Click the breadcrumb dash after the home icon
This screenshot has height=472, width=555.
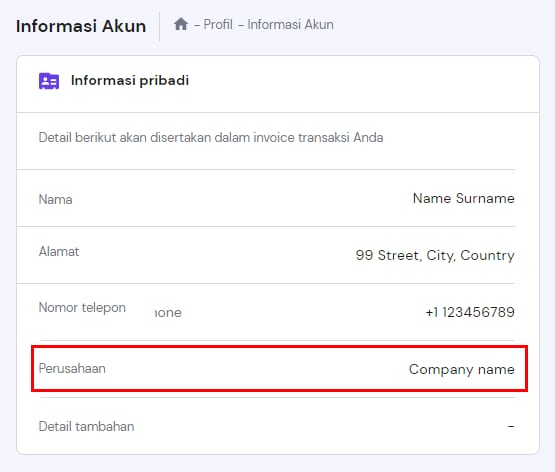point(197,25)
